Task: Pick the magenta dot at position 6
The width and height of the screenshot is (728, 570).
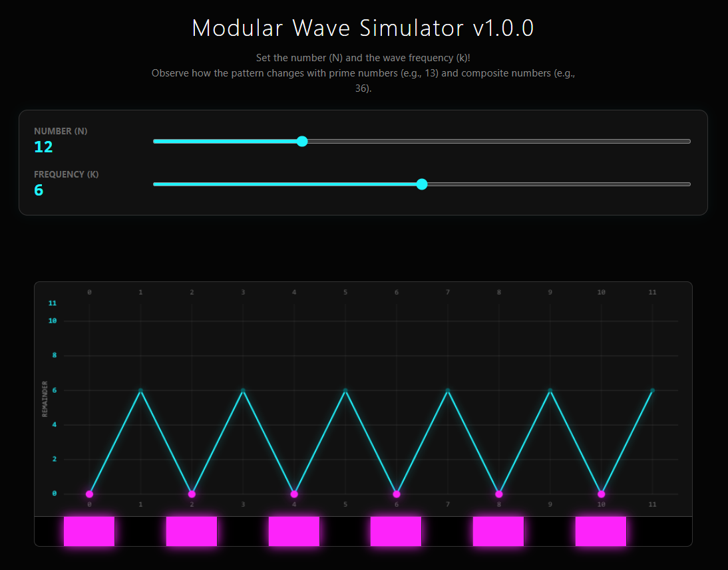Action: [397, 494]
